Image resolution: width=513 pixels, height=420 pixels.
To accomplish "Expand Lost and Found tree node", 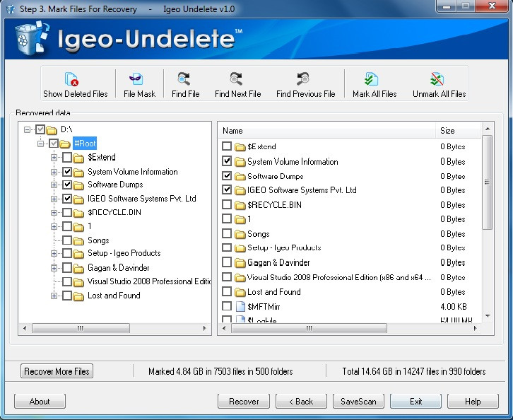I will [x=54, y=296].
